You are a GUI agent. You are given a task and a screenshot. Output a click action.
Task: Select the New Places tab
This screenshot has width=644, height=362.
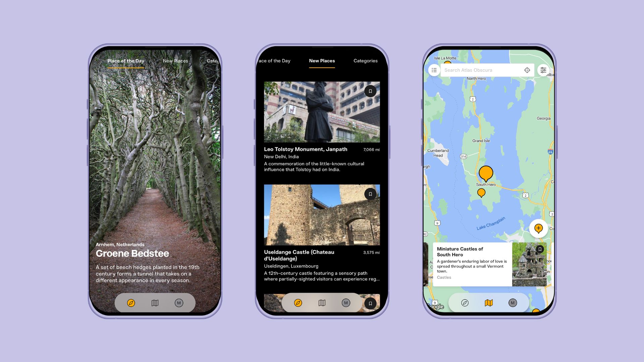click(x=322, y=61)
